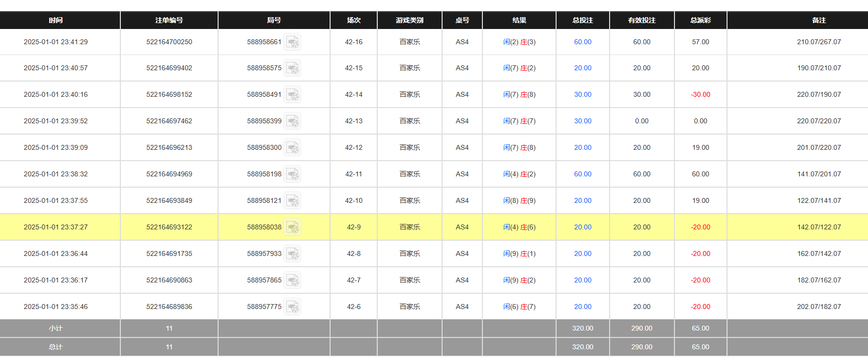The width and height of the screenshot is (868, 364).
Task: Click the 注单编号 column header
Action: [x=169, y=20]
